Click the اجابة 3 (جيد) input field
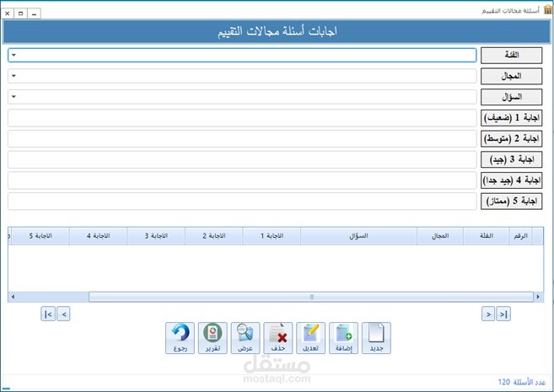This screenshot has width=554, height=392. [x=242, y=159]
